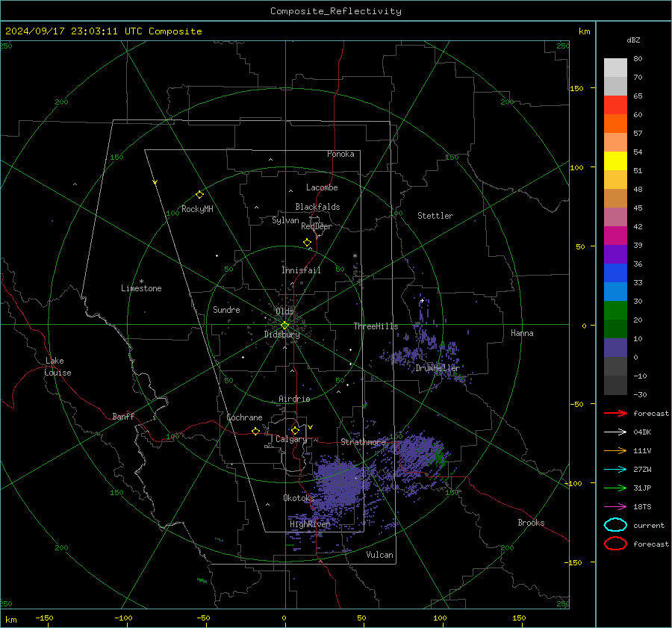
Task: Click the red forecast ellipse legend icon
Action: click(x=615, y=544)
